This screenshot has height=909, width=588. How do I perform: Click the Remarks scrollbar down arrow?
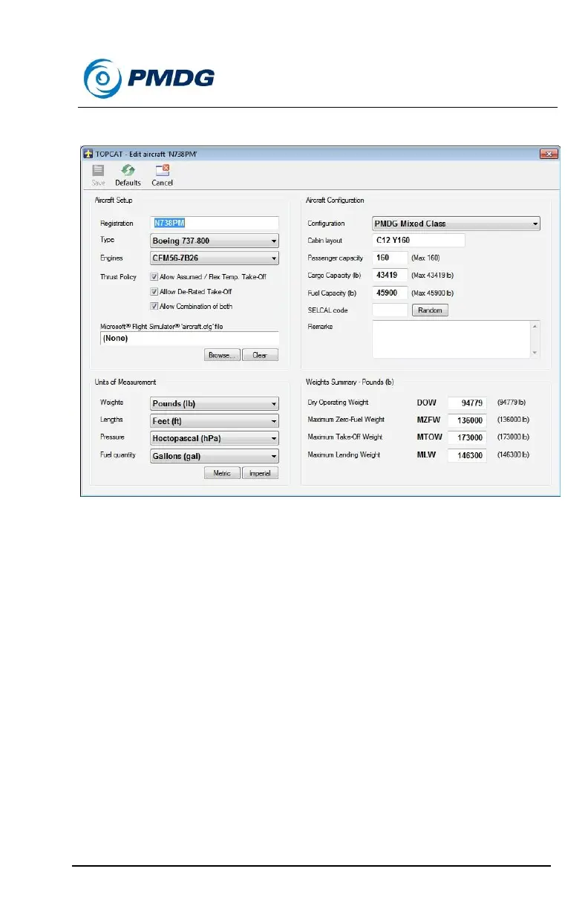(x=535, y=353)
